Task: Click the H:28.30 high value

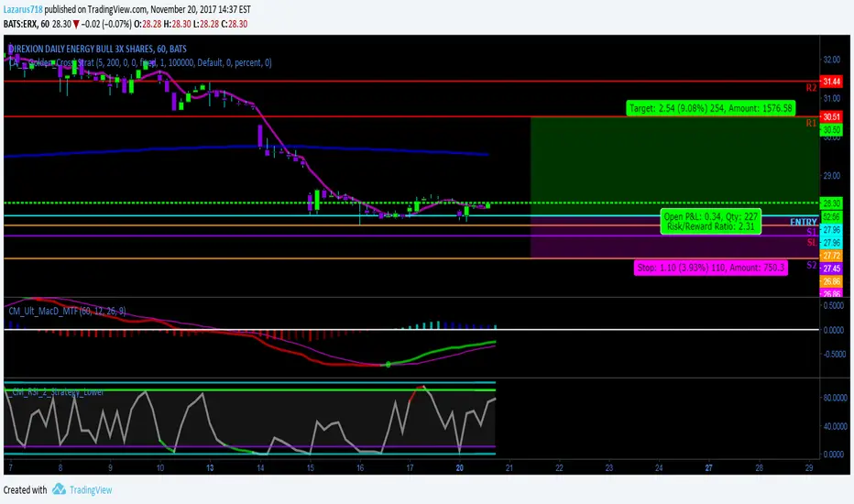Action: pos(177,24)
